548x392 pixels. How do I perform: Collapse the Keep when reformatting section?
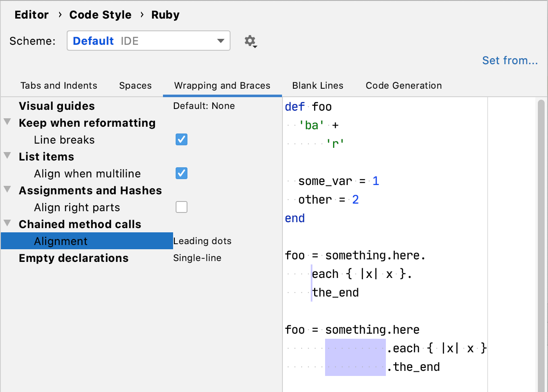coord(7,122)
